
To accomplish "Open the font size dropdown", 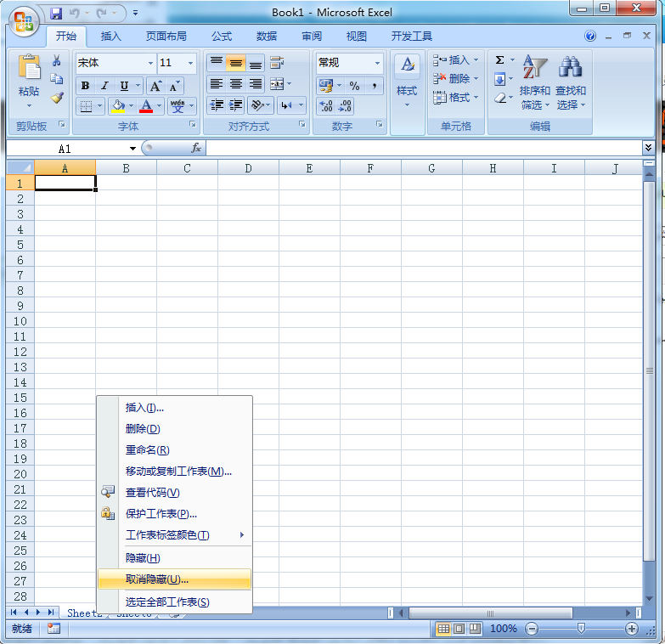I will pos(190,63).
